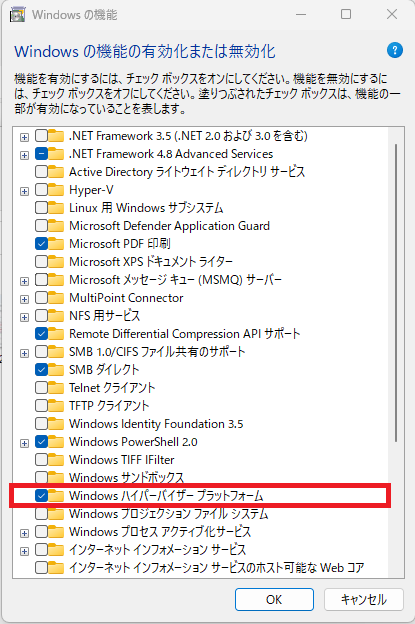Expand the Windows PowerShell 2.0 node
Image resolution: width=415 pixels, height=624 pixels.
(24, 443)
